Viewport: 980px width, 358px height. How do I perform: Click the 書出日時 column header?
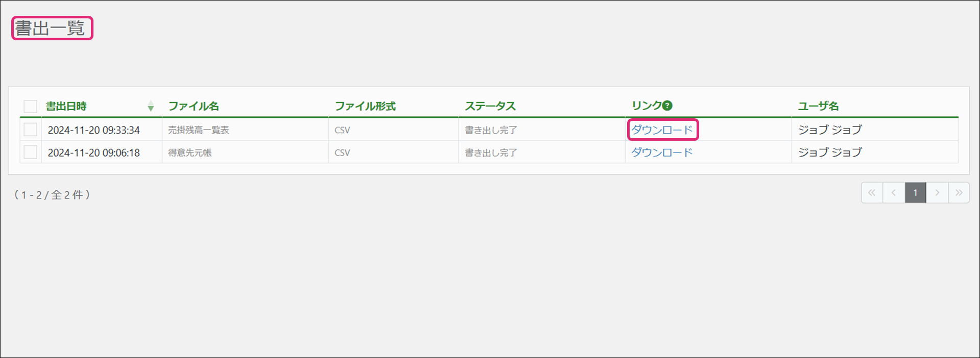(66, 106)
